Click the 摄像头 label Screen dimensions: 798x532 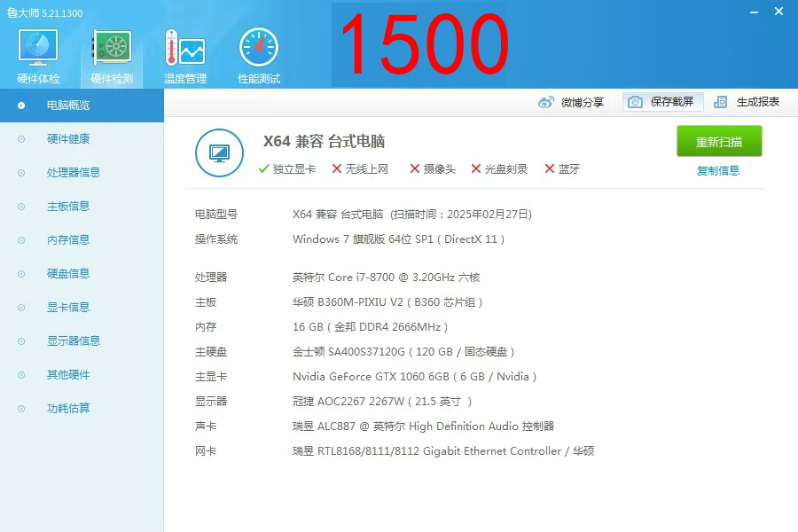pyautogui.click(x=440, y=169)
